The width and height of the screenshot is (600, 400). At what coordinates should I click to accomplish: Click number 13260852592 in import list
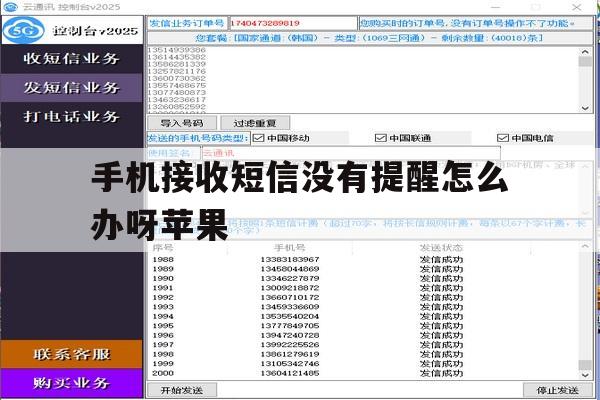(177, 106)
